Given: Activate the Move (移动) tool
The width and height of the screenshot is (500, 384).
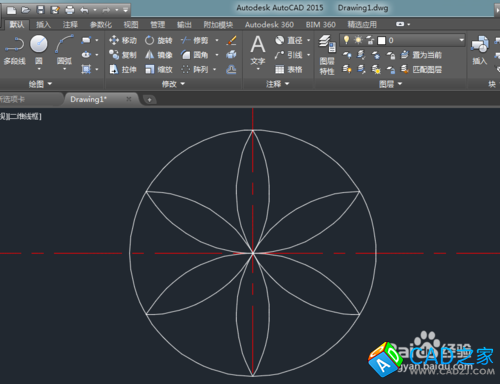Looking at the screenshot, I should pyautogui.click(x=123, y=40).
